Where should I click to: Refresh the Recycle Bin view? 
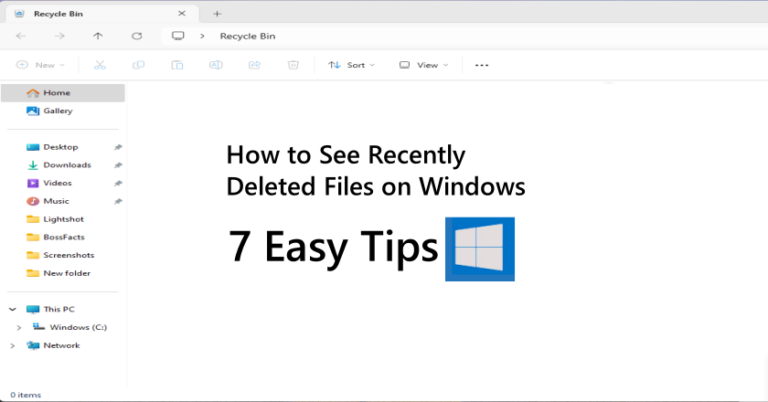pyautogui.click(x=137, y=36)
